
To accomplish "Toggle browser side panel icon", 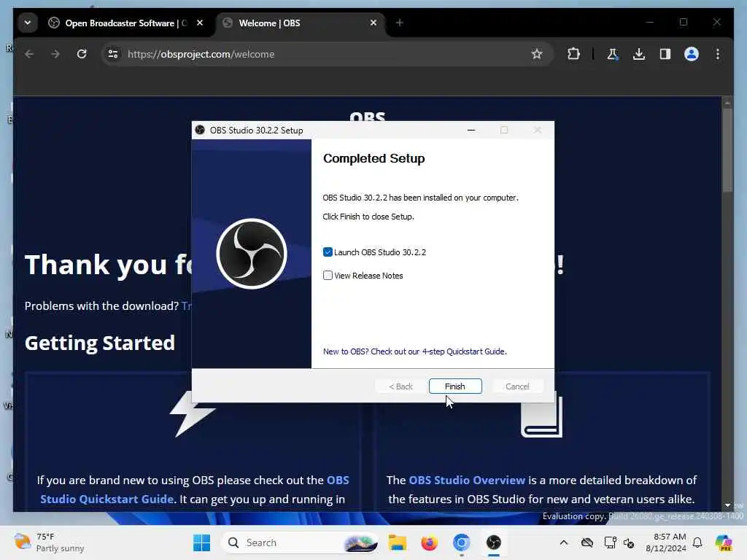I will (665, 54).
